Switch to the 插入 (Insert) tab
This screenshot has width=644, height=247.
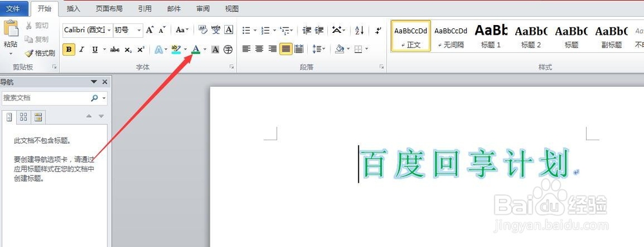click(73, 8)
